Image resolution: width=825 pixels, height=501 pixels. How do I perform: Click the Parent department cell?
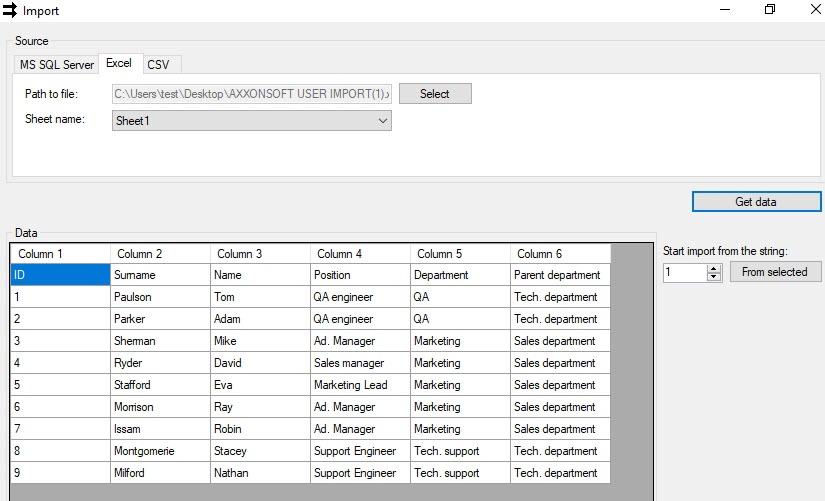click(x=560, y=275)
